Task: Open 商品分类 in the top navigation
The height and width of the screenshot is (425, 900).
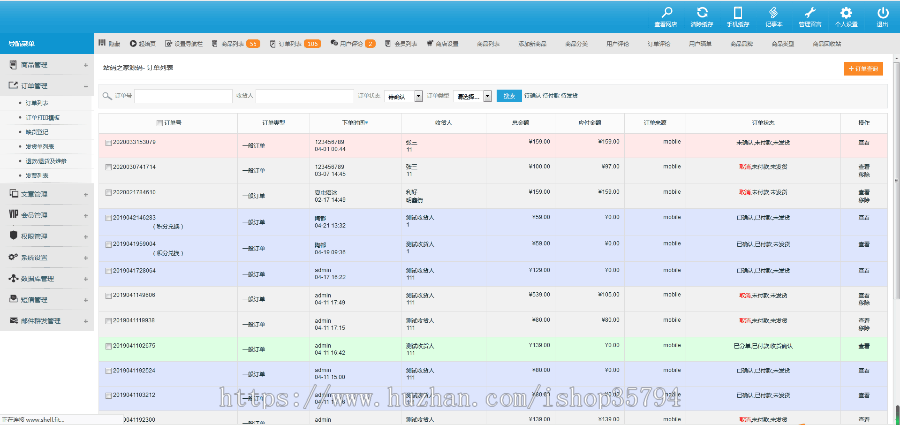Action: click(x=576, y=44)
